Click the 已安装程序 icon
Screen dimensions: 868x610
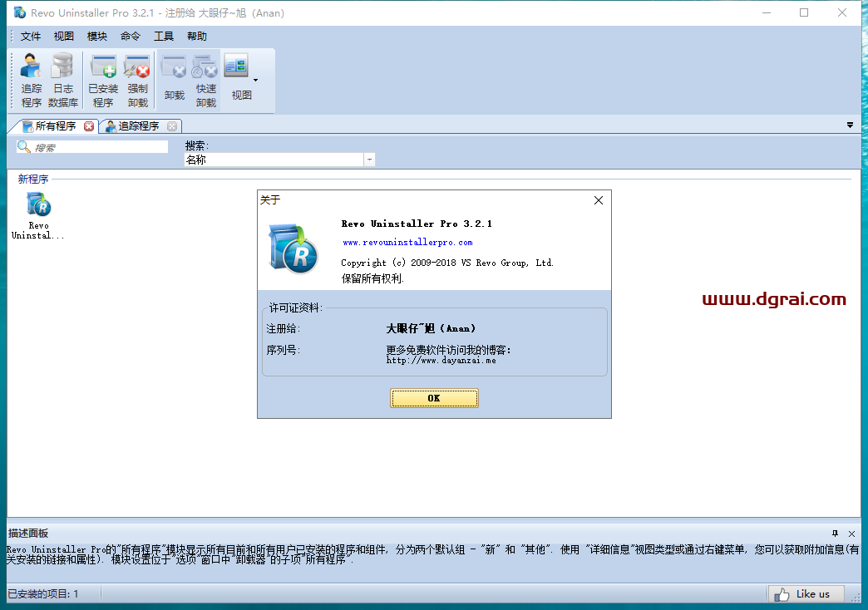point(102,77)
